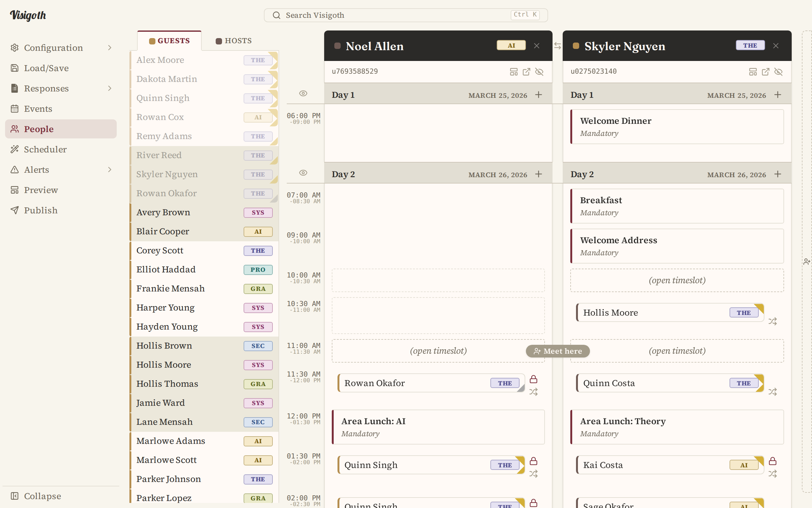Expand the Configuration chevron arrow
Image resolution: width=812 pixels, height=508 pixels.
[x=109, y=48]
